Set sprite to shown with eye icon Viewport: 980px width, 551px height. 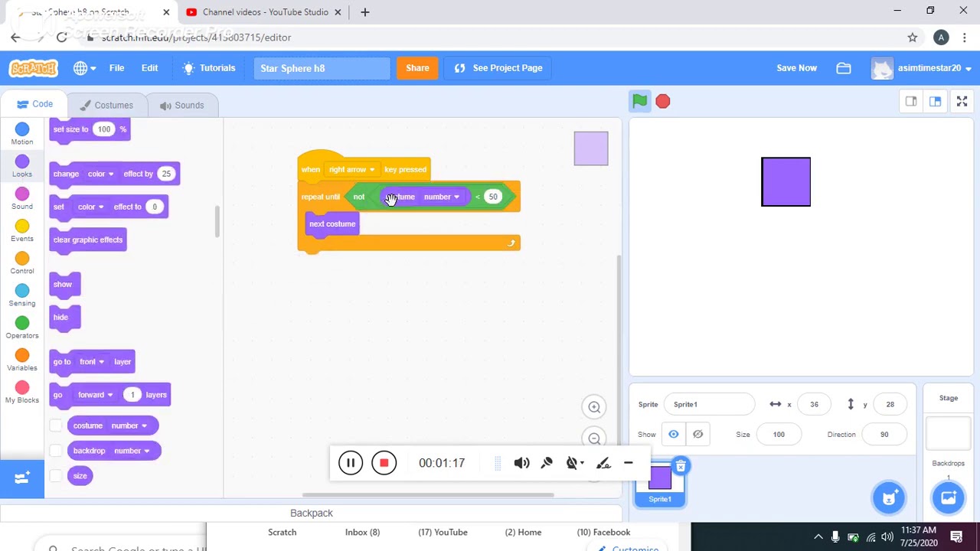click(x=674, y=435)
